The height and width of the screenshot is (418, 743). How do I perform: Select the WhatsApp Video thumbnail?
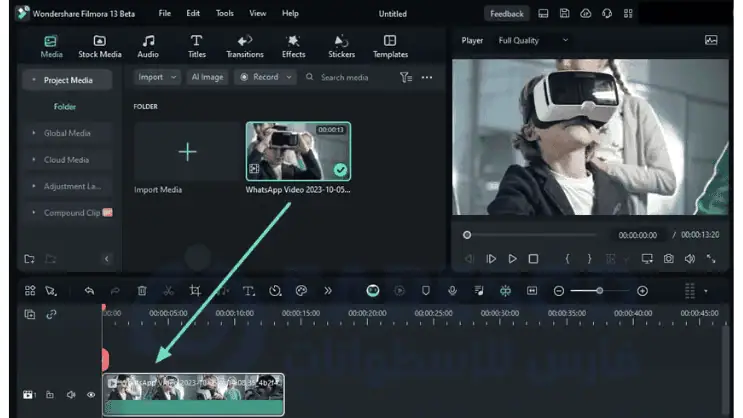(x=299, y=151)
